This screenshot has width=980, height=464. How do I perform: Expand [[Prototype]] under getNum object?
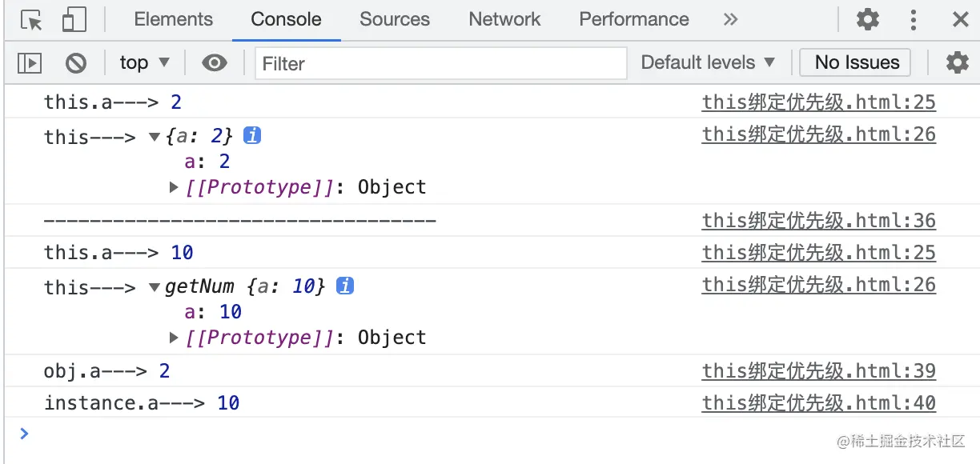[x=175, y=338]
